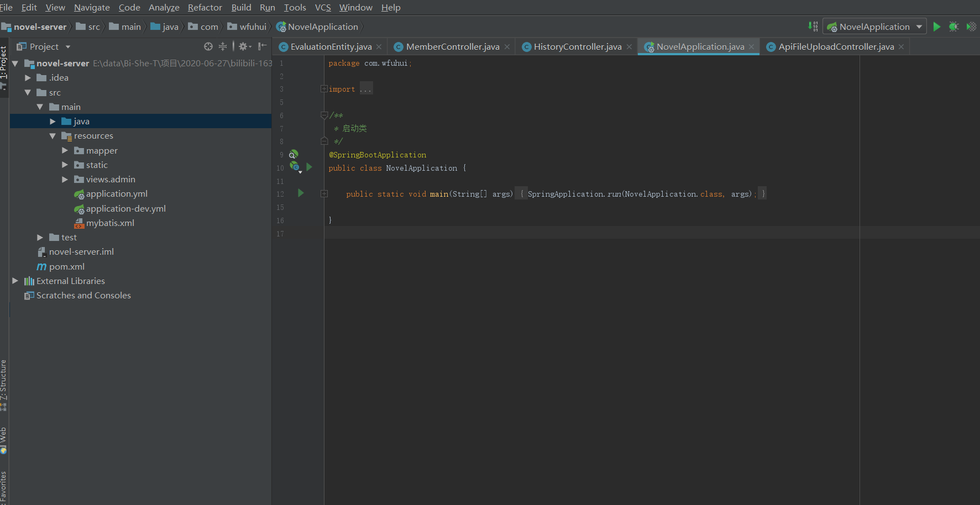Collapse the resources folder

pos(53,136)
